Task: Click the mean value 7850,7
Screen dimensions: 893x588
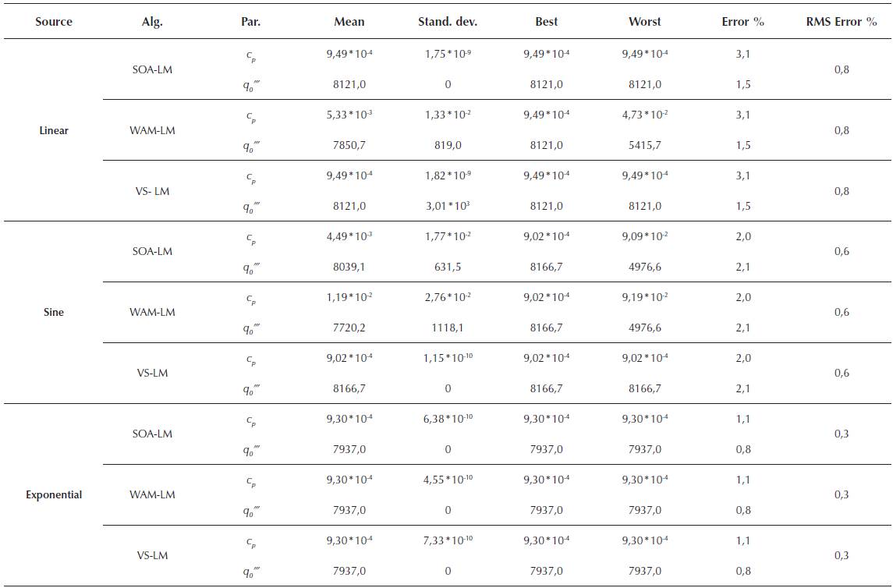Action: (x=349, y=145)
